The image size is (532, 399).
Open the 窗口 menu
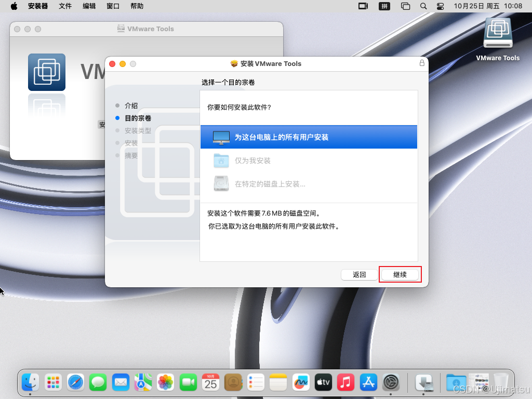coord(113,6)
